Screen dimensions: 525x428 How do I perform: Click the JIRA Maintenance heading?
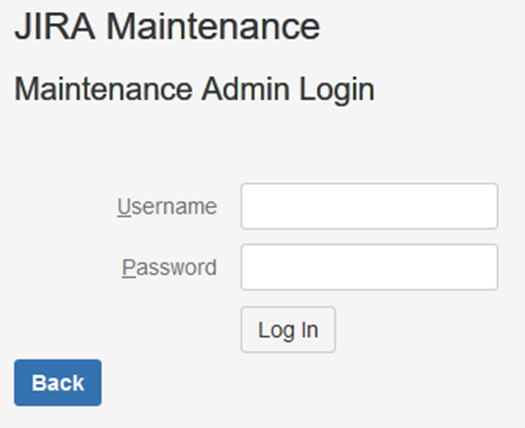[167, 26]
